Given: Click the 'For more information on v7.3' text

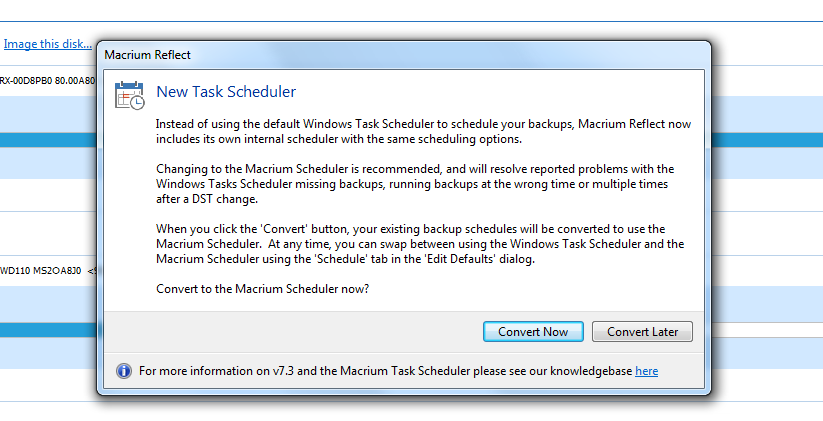Looking at the screenshot, I should pos(385,371).
